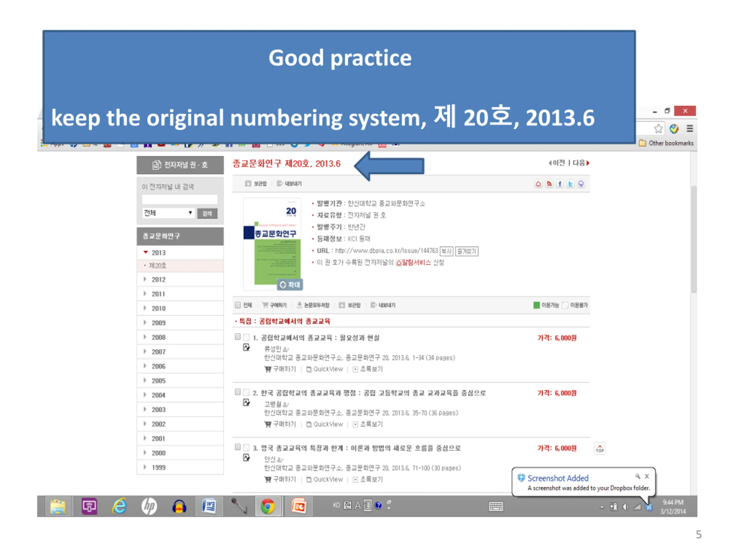The width and height of the screenshot is (747, 560).
Task: Click the purple share icon beside Twitter
Action: click(x=581, y=184)
